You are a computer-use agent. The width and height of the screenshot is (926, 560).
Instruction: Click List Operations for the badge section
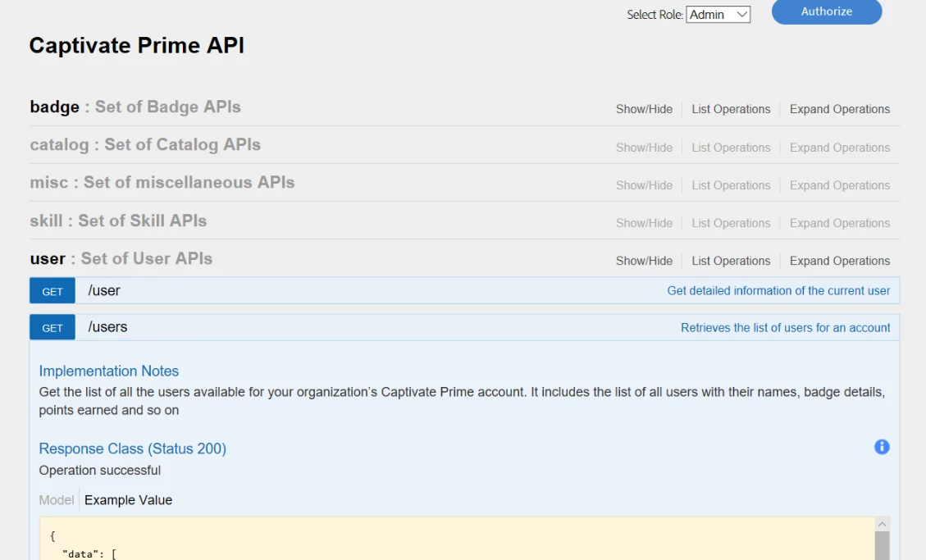pos(731,109)
